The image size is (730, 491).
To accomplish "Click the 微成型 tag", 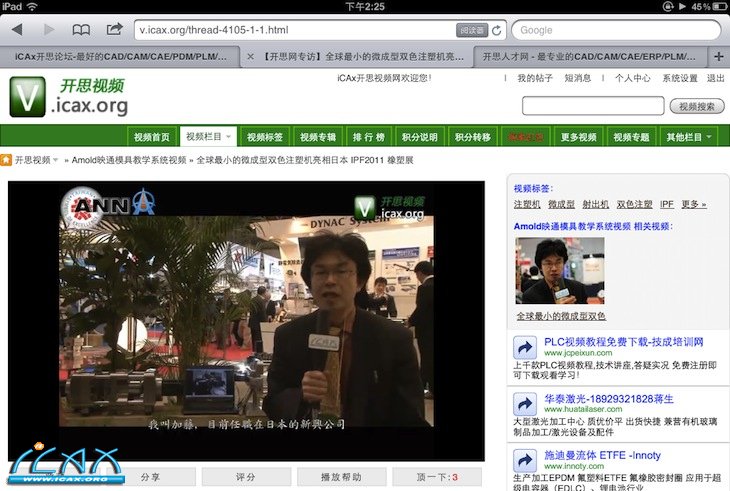I will pyautogui.click(x=561, y=204).
